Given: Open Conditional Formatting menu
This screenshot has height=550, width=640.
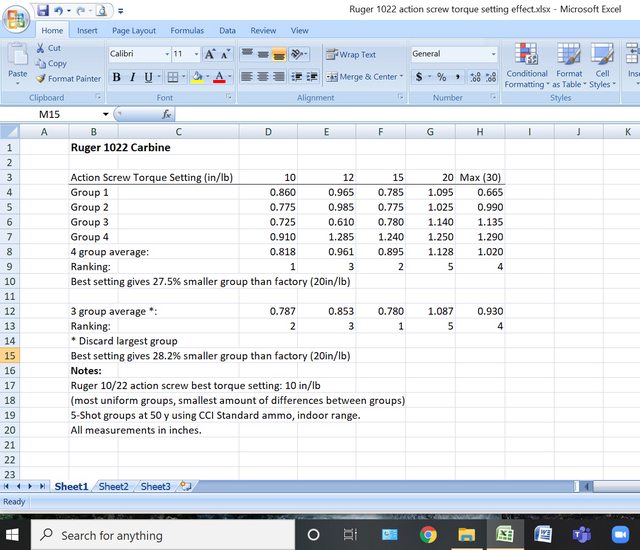Looking at the screenshot, I should point(527,65).
